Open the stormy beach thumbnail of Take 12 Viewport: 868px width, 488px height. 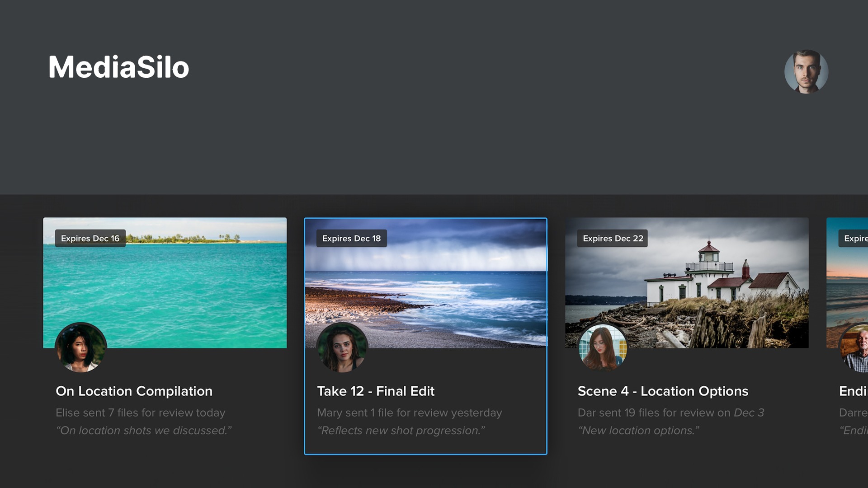click(425, 283)
